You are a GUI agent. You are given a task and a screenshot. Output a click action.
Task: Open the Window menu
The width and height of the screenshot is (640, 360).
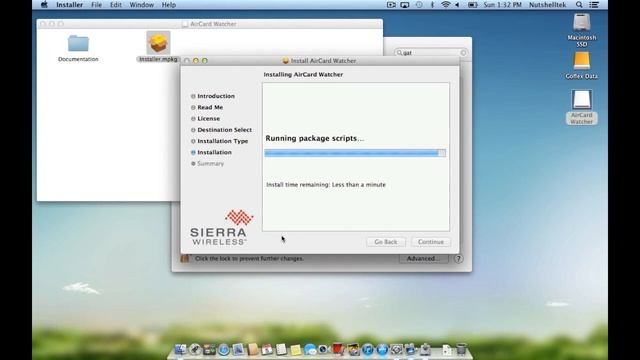point(141,5)
